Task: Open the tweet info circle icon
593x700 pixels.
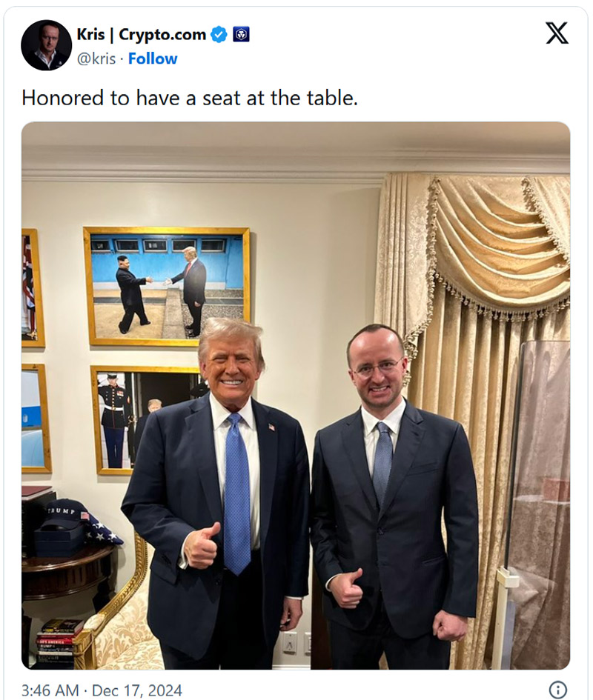Action: tap(557, 690)
